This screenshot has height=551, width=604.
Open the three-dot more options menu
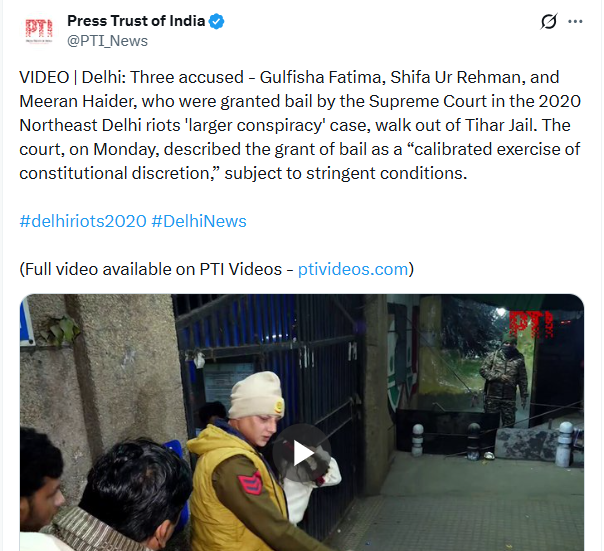[x=575, y=22]
